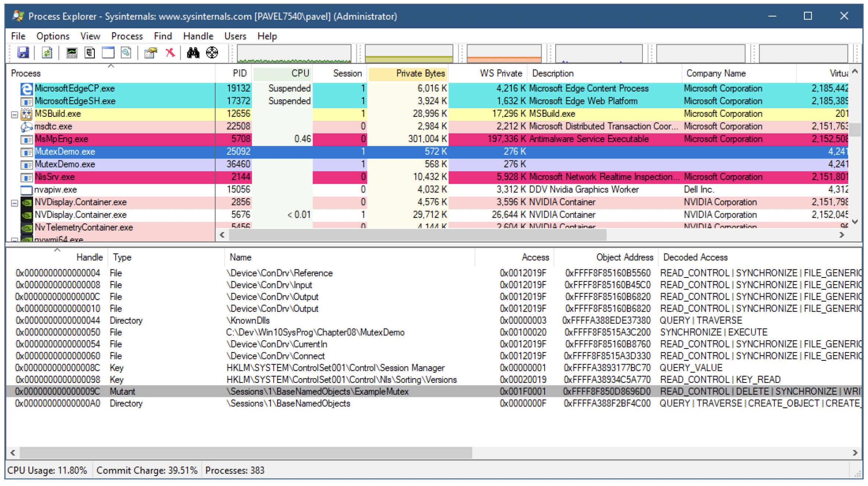Image resolution: width=868 pixels, height=486 pixels.
Task: Sort by the WS Private column header
Action: pos(488,73)
